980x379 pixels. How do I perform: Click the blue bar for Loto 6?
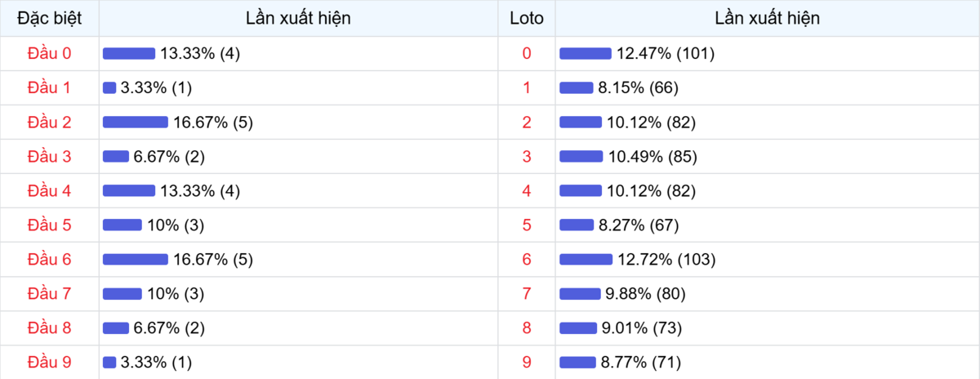586,260
